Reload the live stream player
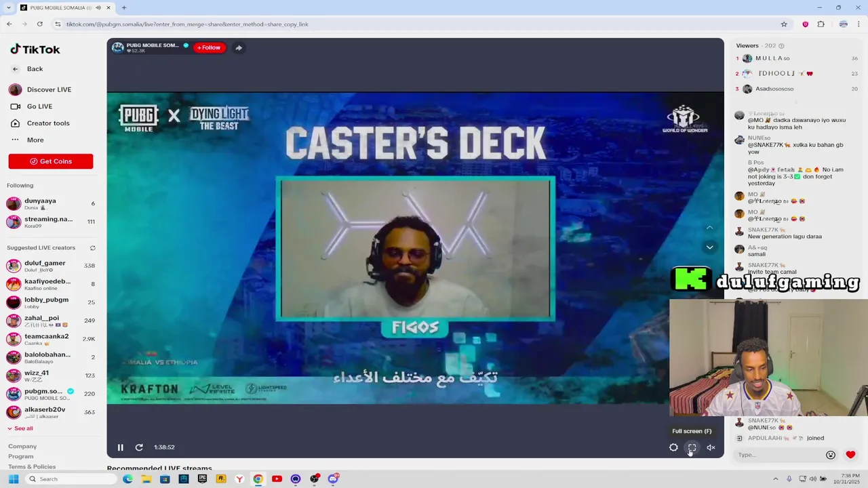This screenshot has width=868, height=488. (139, 447)
